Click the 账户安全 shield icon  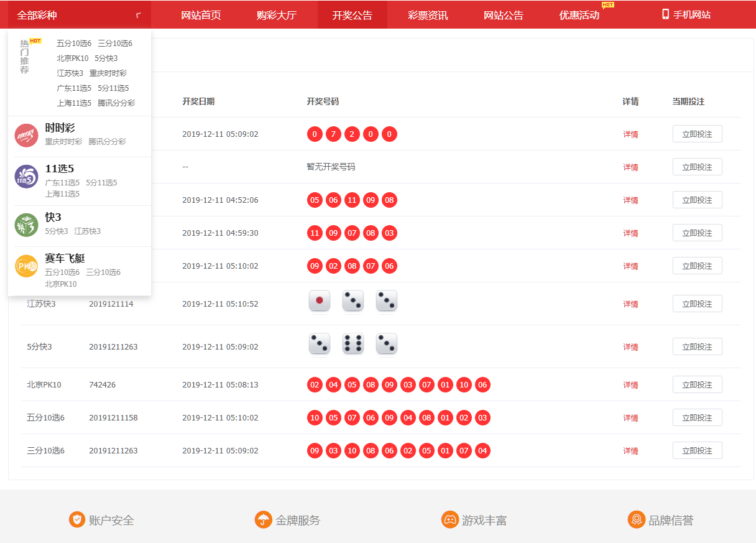click(x=76, y=519)
